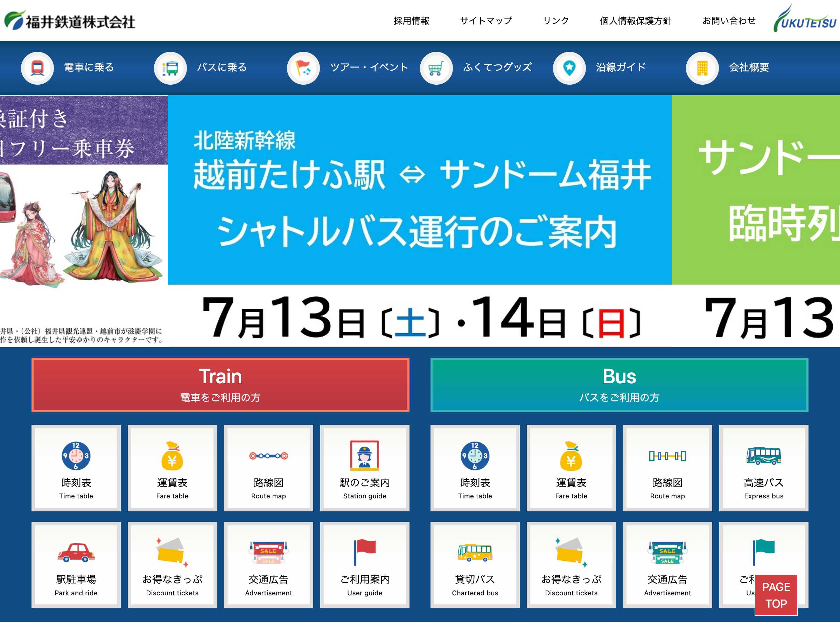
Task: Open Train 路線図 Route map tile
Action: [x=268, y=468]
